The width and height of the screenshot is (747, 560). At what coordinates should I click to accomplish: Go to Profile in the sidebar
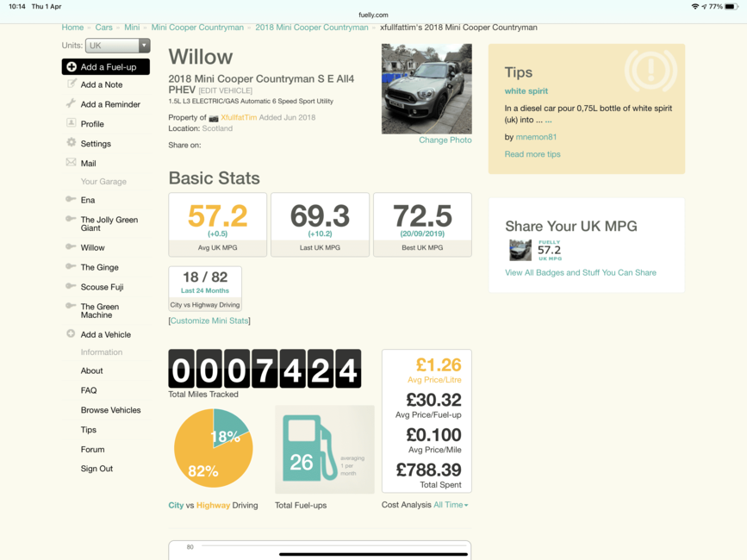92,124
